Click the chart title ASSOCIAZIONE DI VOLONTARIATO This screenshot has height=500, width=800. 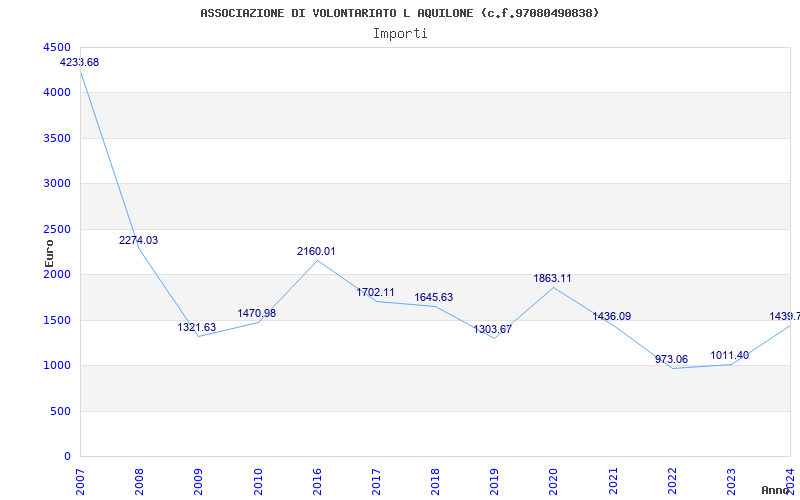click(400, 13)
